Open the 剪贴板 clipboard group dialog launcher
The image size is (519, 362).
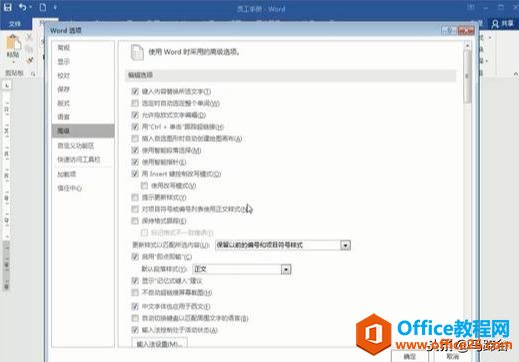(x=33, y=74)
